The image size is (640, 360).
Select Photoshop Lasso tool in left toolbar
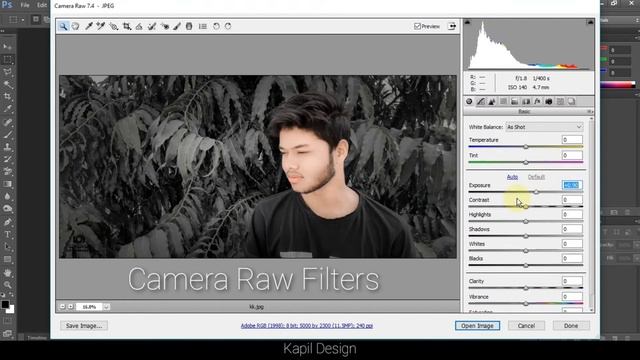pyautogui.click(x=7, y=72)
